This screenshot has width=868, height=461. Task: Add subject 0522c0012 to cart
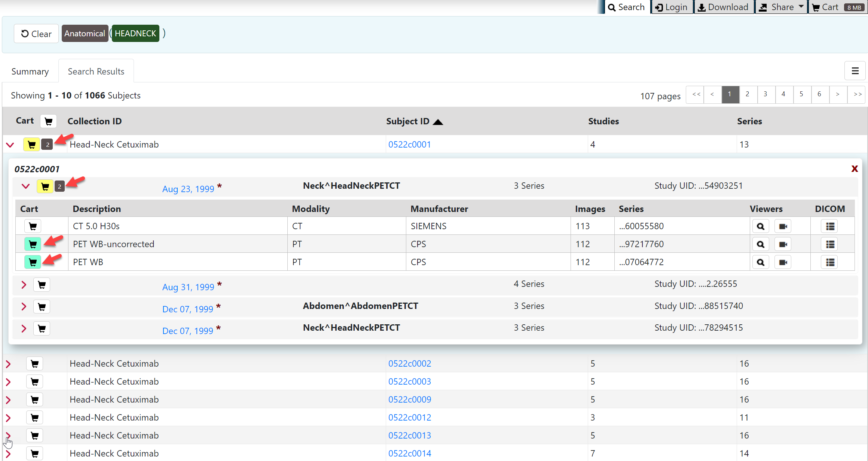(x=34, y=418)
